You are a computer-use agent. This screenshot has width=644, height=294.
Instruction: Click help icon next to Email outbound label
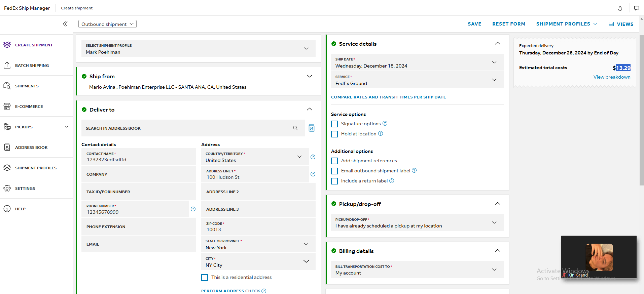(414, 170)
